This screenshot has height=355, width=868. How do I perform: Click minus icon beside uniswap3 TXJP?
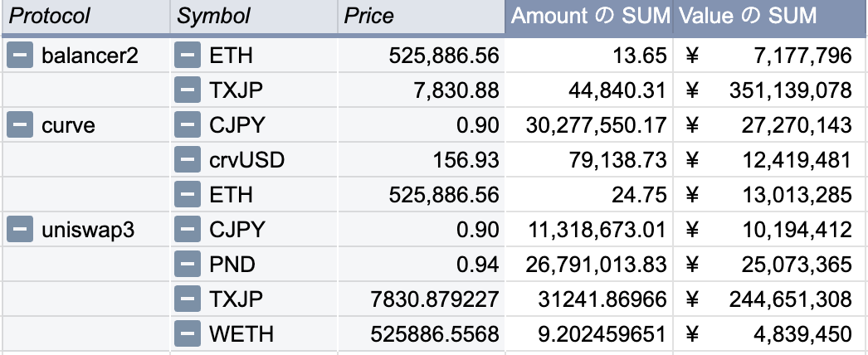coord(188,299)
